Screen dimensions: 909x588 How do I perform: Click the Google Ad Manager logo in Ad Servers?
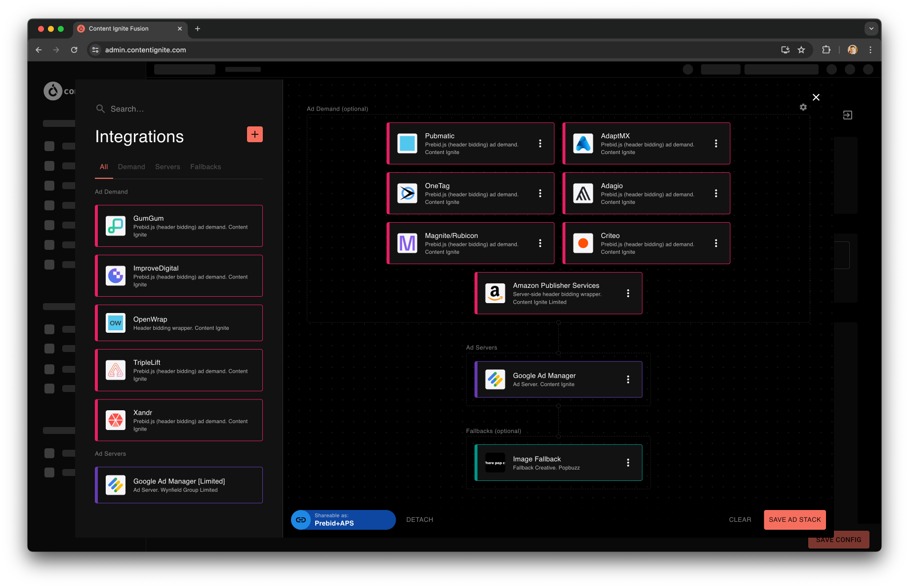(x=496, y=380)
